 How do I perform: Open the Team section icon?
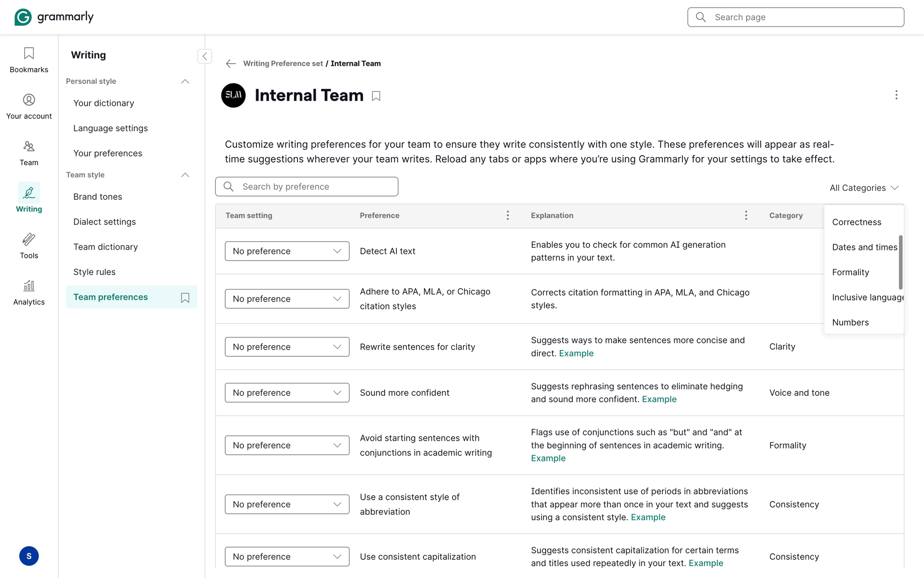coord(29,153)
